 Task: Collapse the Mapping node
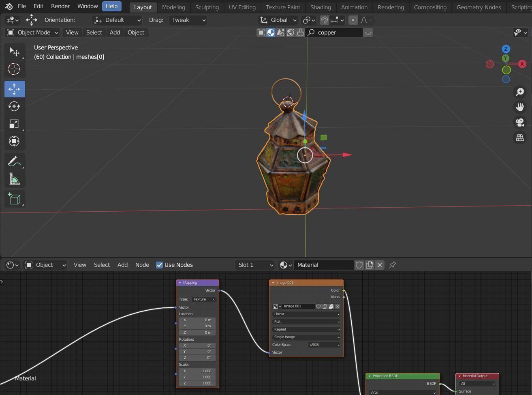pyautogui.click(x=179, y=283)
